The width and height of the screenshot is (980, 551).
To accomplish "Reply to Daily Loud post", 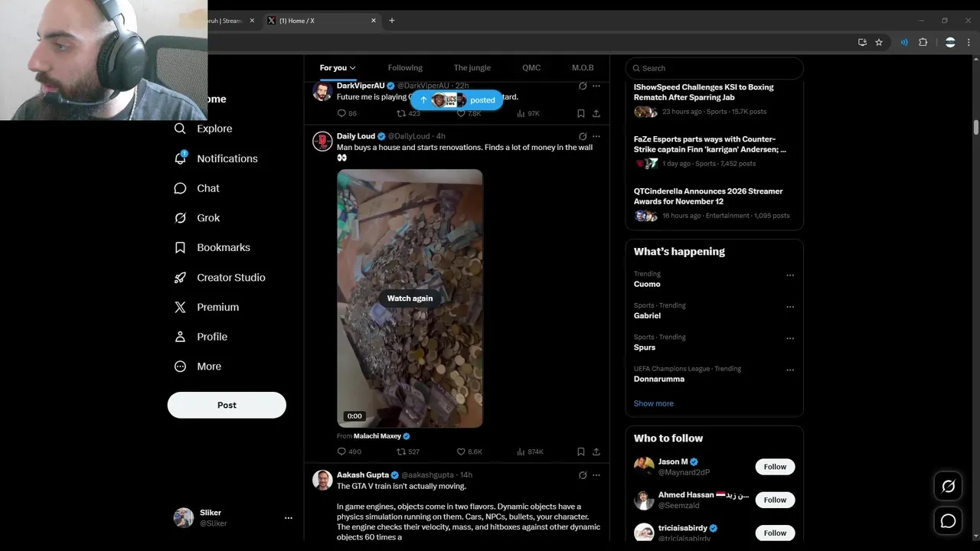I will pyautogui.click(x=348, y=452).
